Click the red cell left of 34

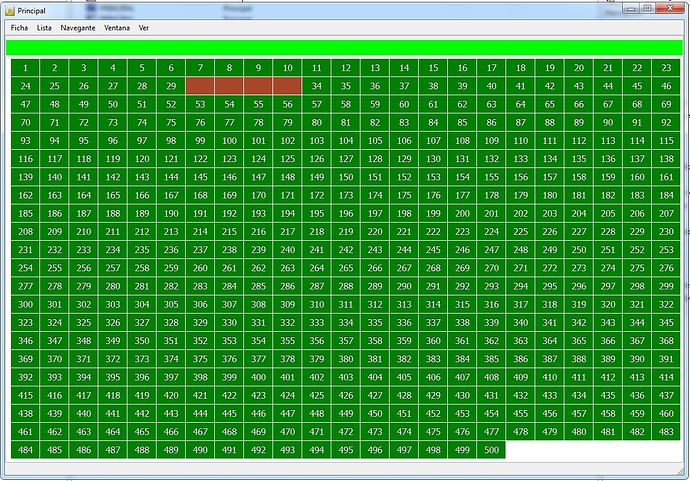287,86
